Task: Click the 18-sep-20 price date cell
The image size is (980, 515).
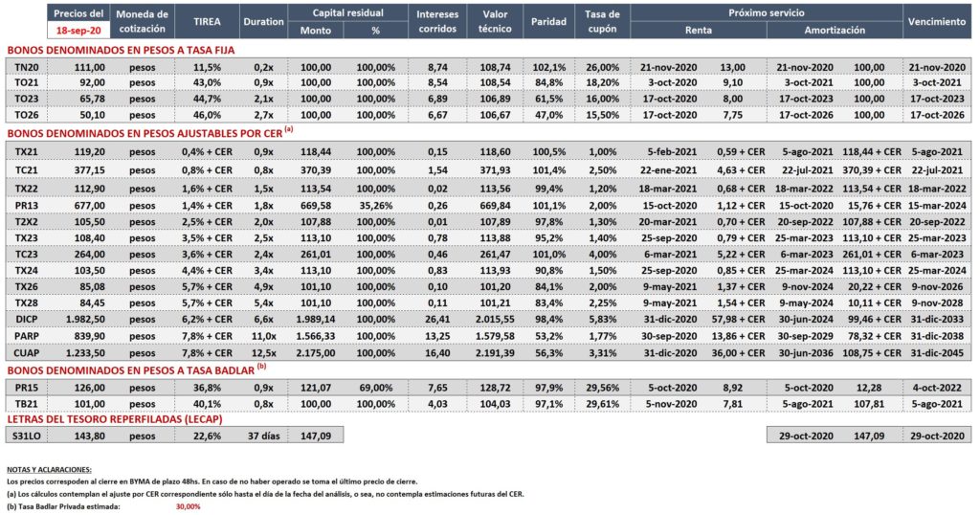Action: click(x=78, y=30)
